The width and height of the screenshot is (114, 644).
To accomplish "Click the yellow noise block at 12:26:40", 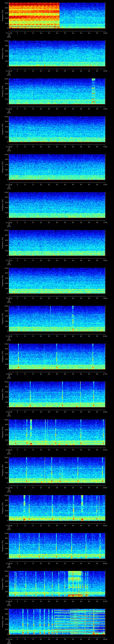I will (x=75, y=584).
